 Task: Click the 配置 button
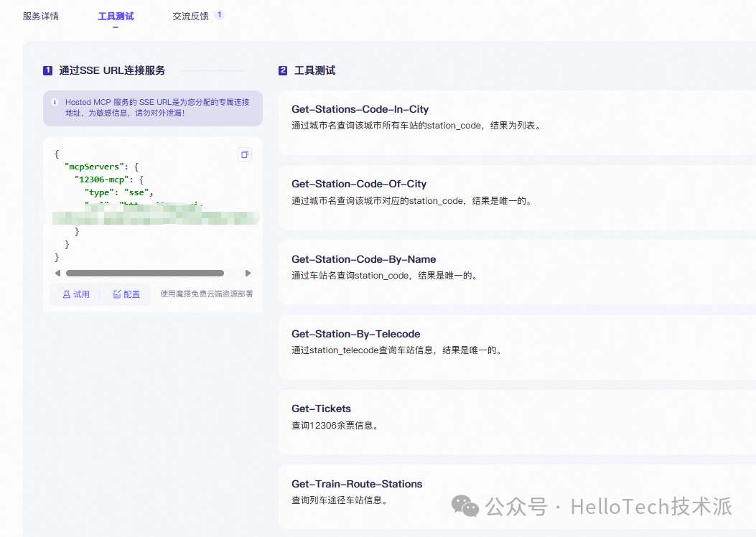126,294
